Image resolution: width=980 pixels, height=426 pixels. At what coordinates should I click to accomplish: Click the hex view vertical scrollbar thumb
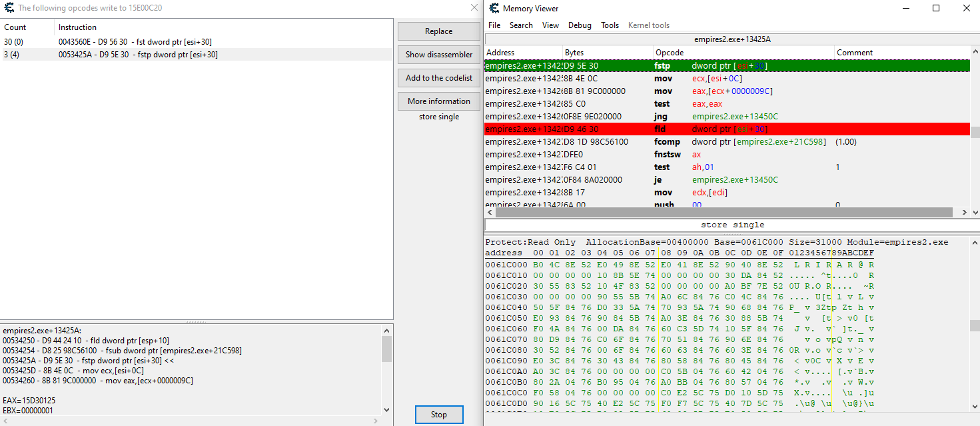[x=975, y=325]
